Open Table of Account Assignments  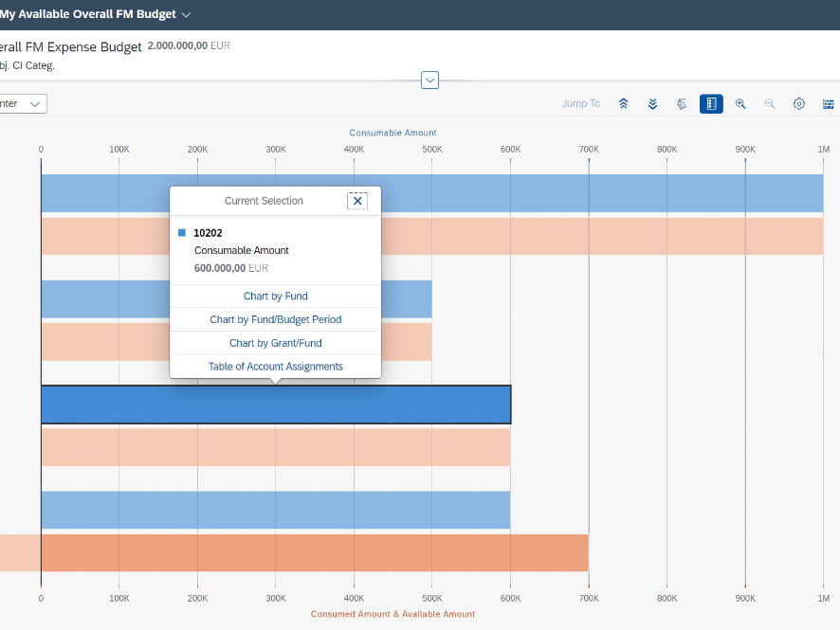click(275, 367)
